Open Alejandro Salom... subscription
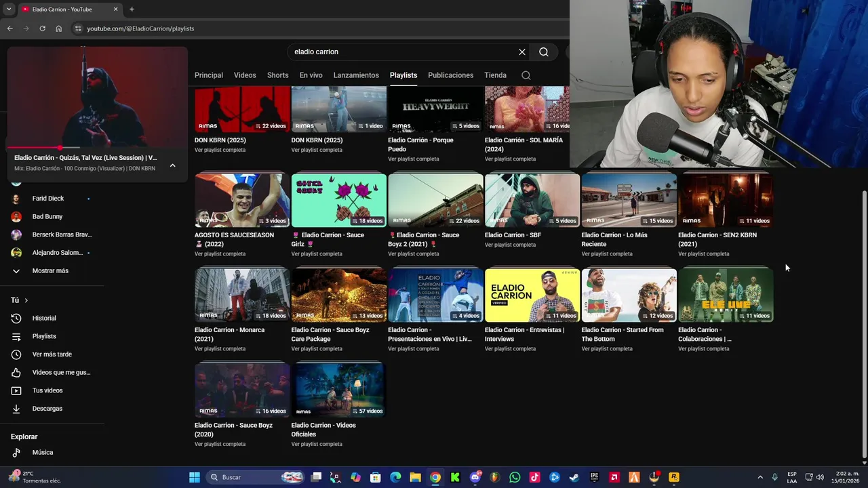This screenshot has height=488, width=868. point(58,253)
